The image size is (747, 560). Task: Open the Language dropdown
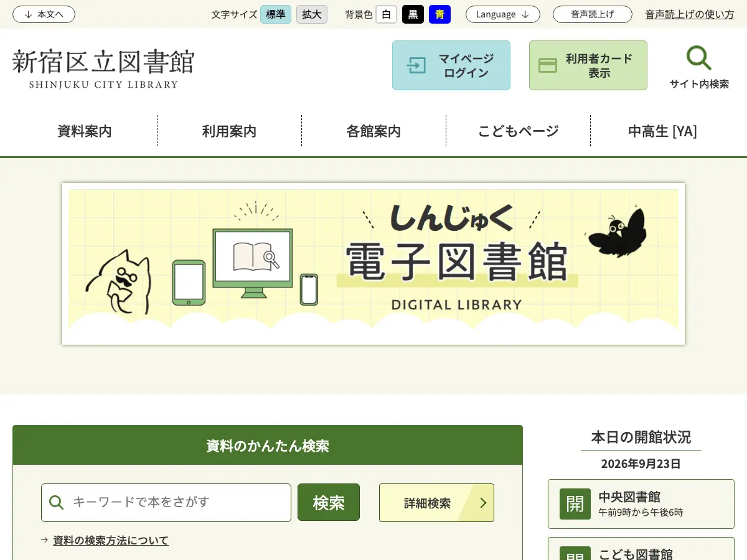click(503, 14)
